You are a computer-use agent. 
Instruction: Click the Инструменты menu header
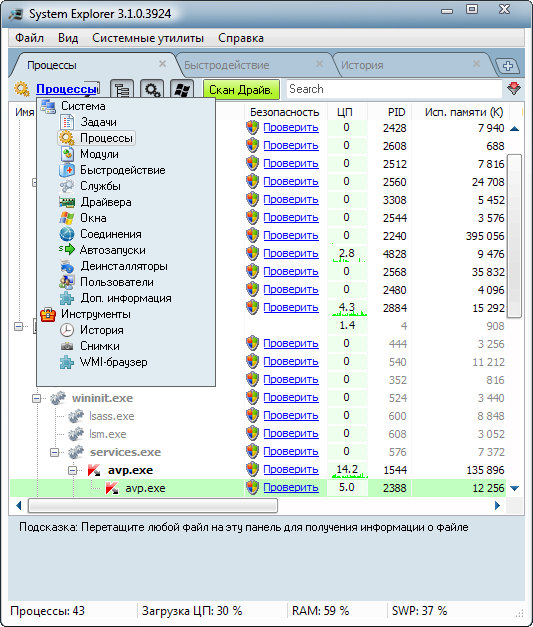click(96, 314)
